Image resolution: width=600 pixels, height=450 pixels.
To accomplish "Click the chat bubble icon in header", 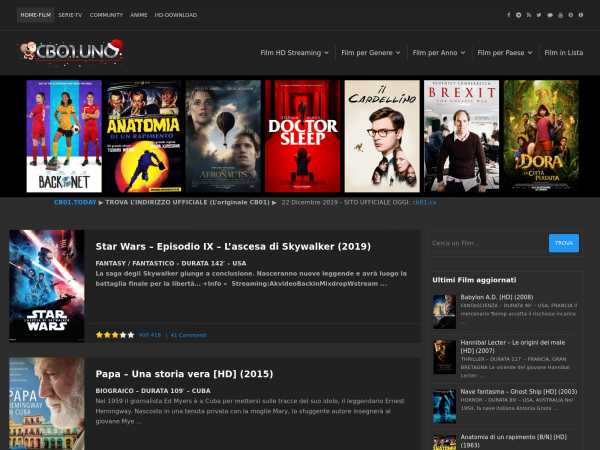I will click(x=549, y=15).
